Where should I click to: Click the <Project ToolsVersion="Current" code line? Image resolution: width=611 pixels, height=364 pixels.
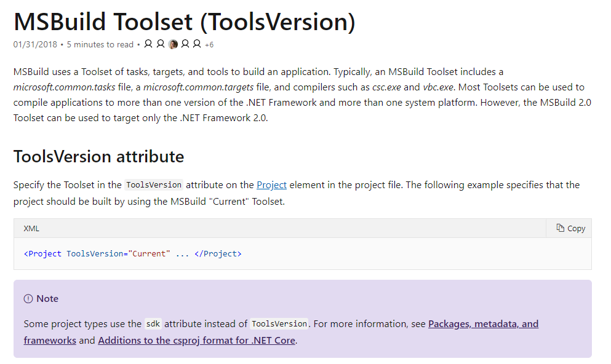[x=97, y=254]
